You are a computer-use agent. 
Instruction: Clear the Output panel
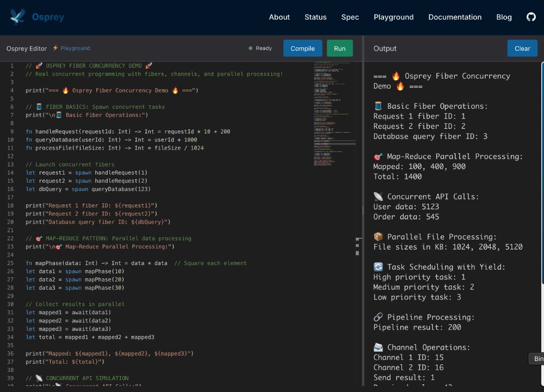pyautogui.click(x=522, y=48)
